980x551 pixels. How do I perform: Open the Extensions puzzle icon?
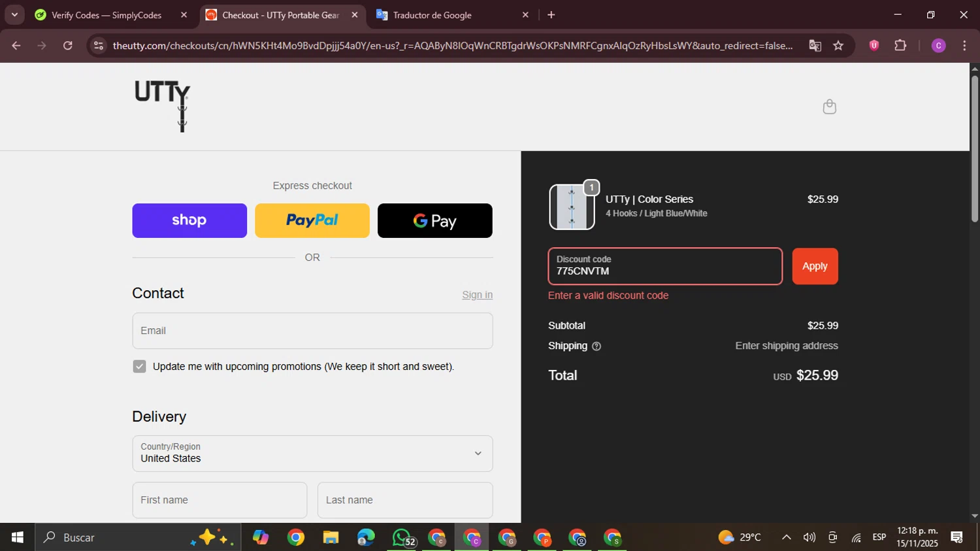point(900,46)
